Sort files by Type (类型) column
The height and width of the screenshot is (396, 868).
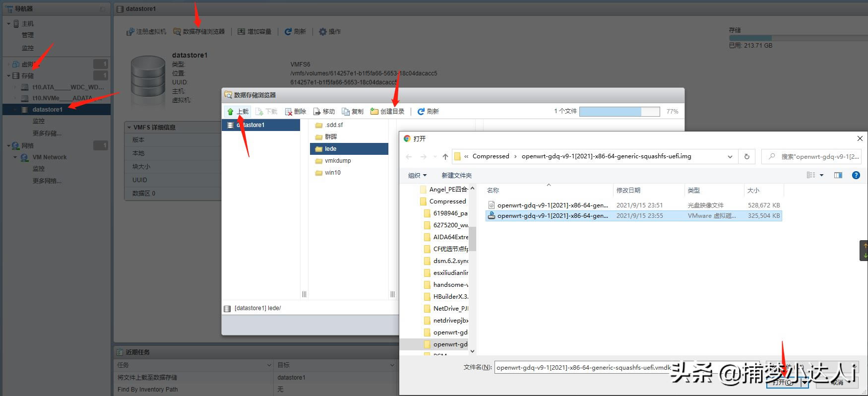tap(714, 191)
